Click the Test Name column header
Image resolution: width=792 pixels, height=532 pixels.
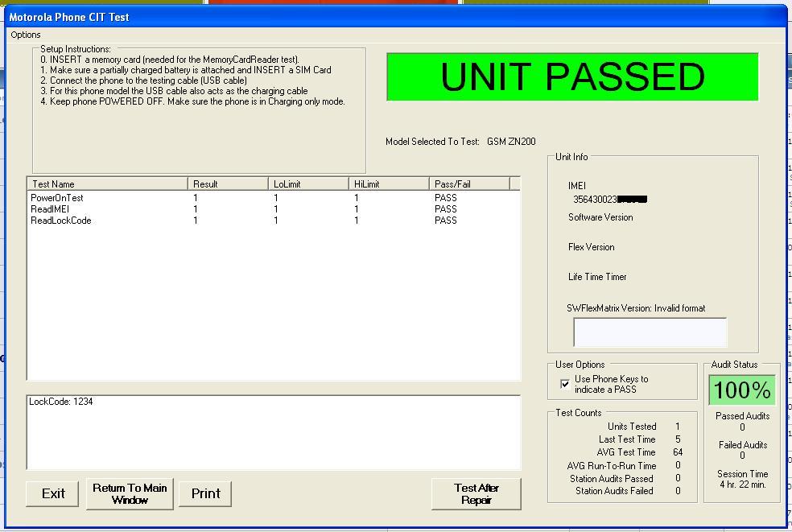[107, 184]
